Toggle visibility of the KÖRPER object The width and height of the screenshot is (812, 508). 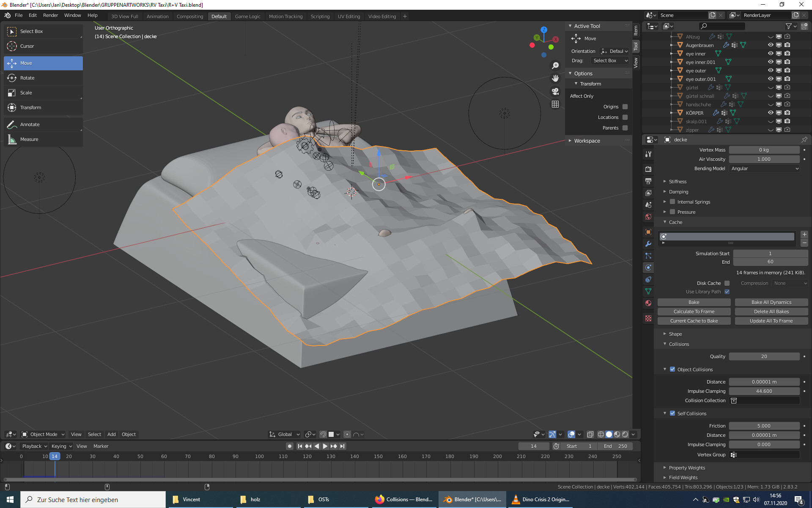[770, 113]
